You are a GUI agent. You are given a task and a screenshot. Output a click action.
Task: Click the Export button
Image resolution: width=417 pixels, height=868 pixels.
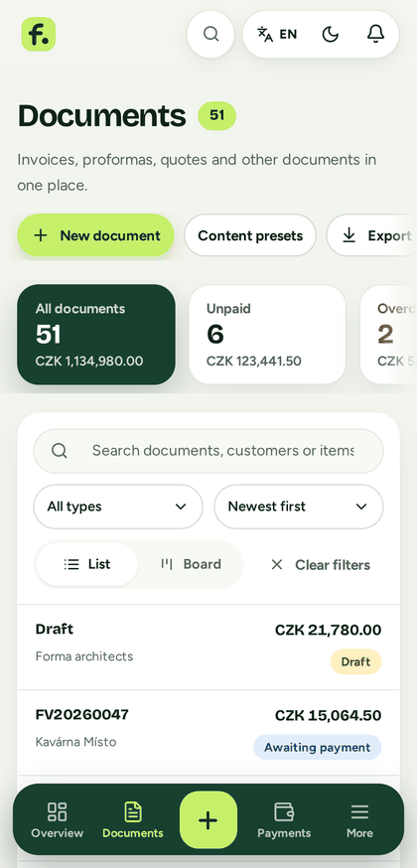click(371, 235)
